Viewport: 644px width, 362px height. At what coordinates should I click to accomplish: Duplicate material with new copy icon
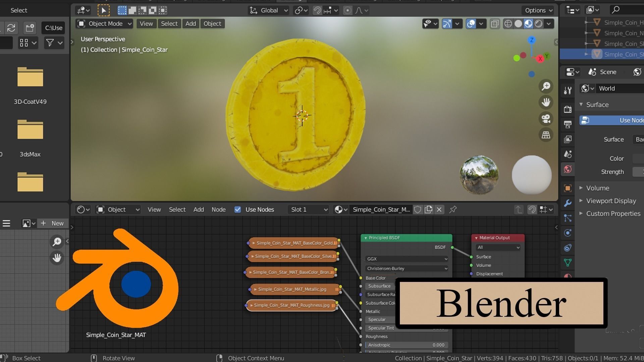point(428,209)
